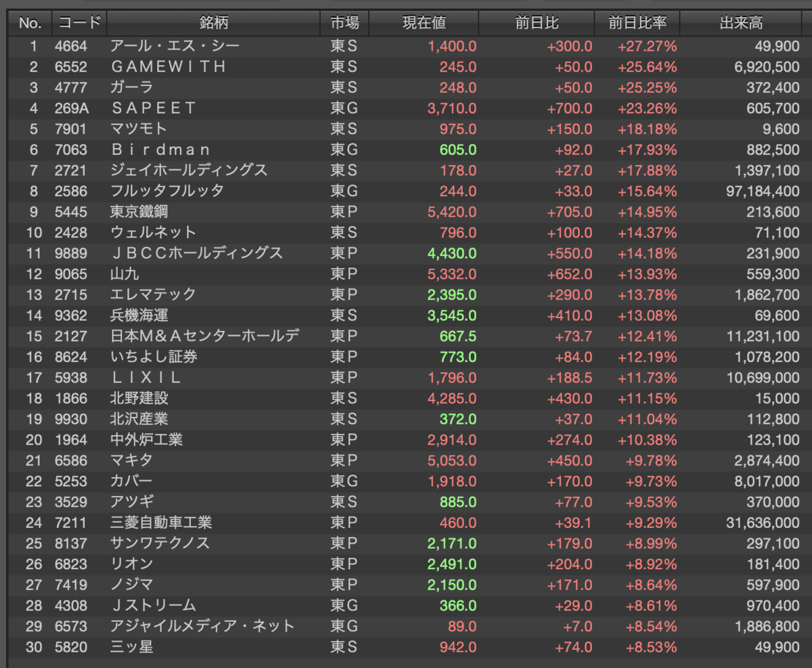The image size is (812, 668).
Task: Click stock code 4777
Action: pyautogui.click(x=71, y=87)
